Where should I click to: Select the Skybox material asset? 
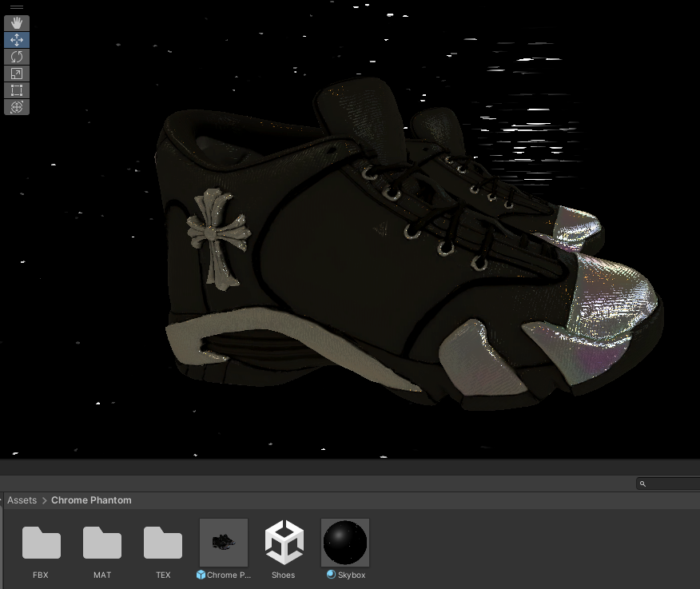pos(345,543)
